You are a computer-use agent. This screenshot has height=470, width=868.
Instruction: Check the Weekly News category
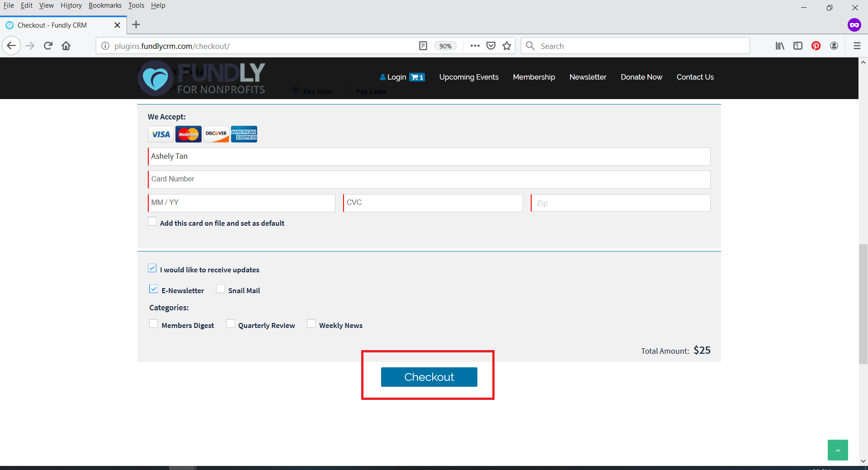(311, 324)
